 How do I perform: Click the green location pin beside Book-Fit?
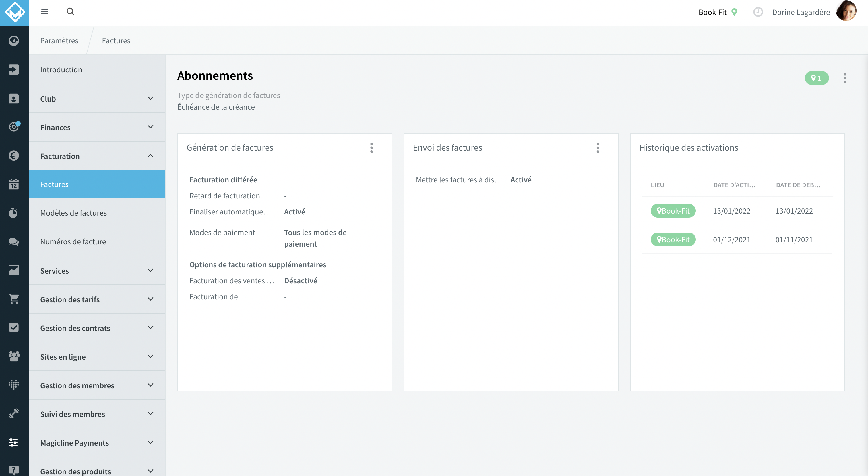pyautogui.click(x=734, y=12)
